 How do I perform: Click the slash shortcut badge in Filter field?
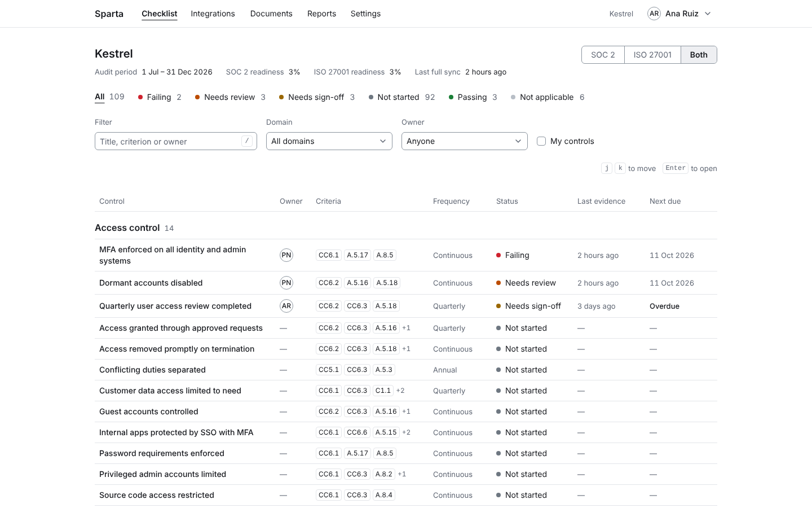click(x=247, y=141)
